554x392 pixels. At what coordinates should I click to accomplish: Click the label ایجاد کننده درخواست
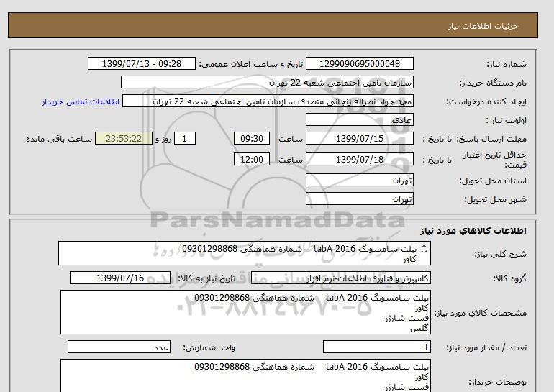click(x=486, y=101)
